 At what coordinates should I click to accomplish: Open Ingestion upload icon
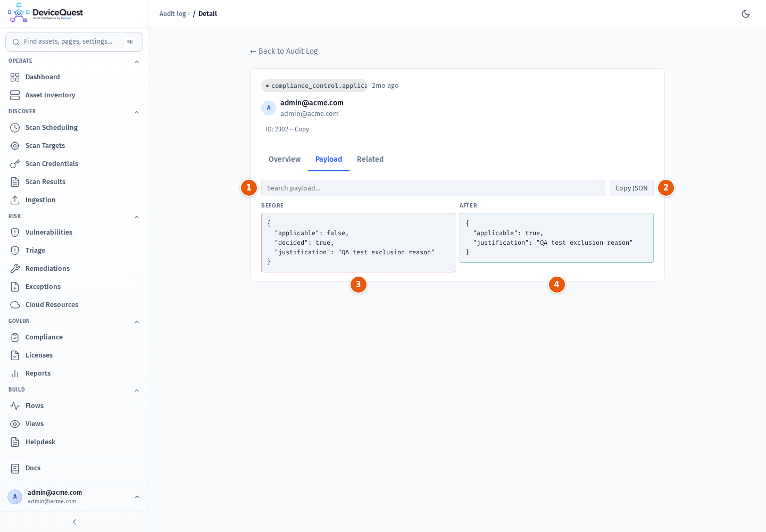(15, 200)
